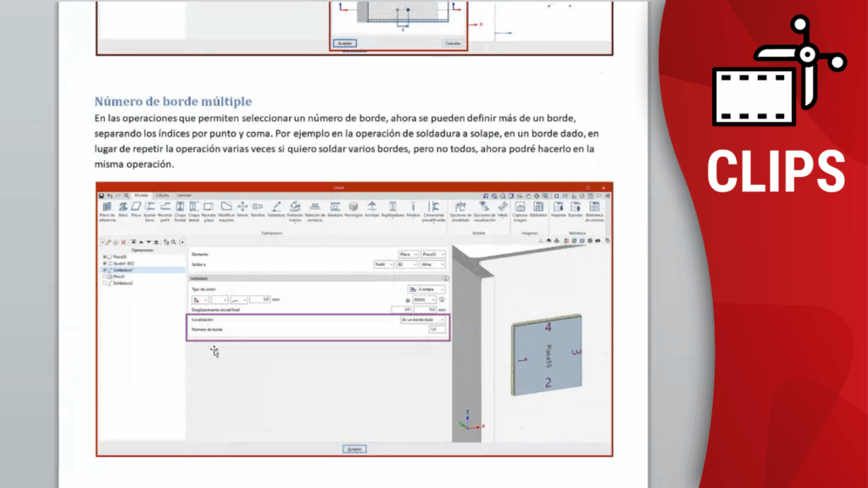Uncheck the Placa55 operation checkbox

(105, 256)
